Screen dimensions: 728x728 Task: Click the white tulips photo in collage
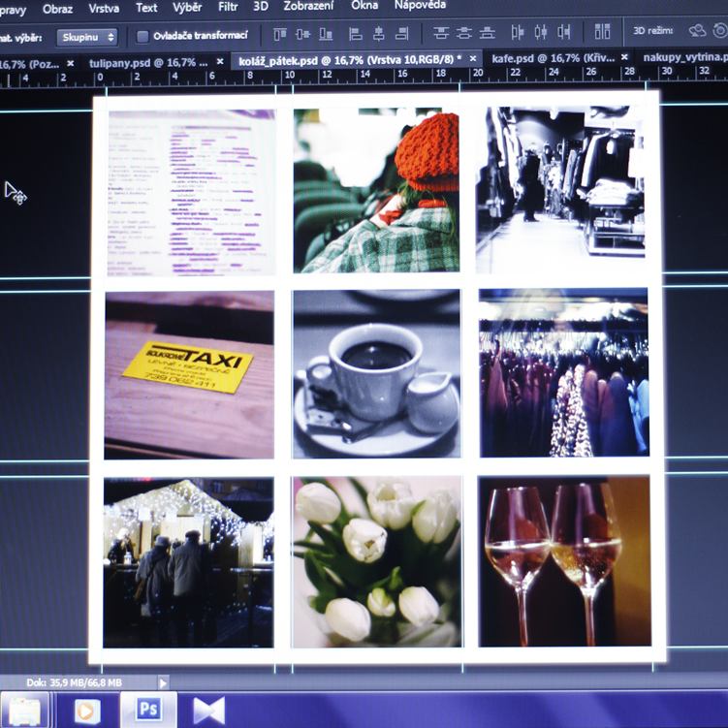pos(376,561)
